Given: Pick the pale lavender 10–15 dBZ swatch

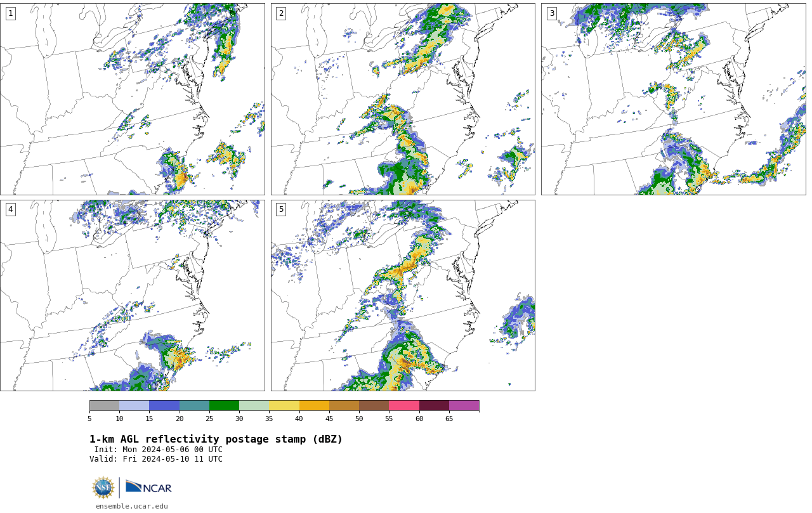Looking at the screenshot, I should pyautogui.click(x=134, y=406).
